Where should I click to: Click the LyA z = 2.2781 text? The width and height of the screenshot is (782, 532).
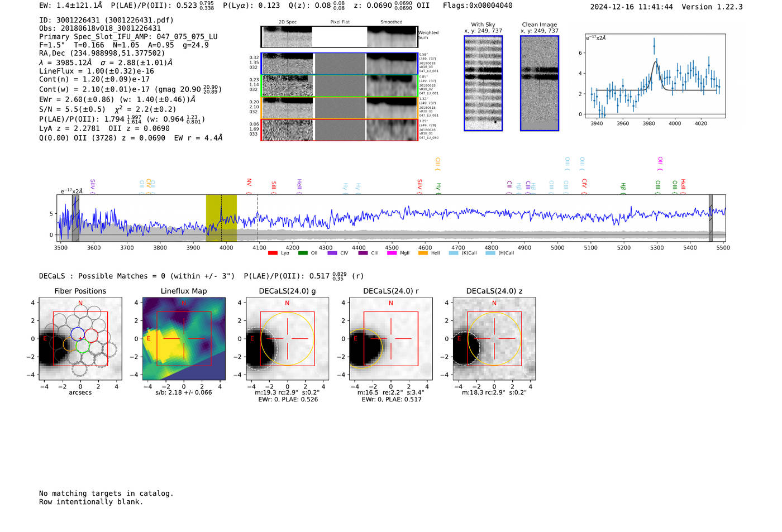point(69,128)
